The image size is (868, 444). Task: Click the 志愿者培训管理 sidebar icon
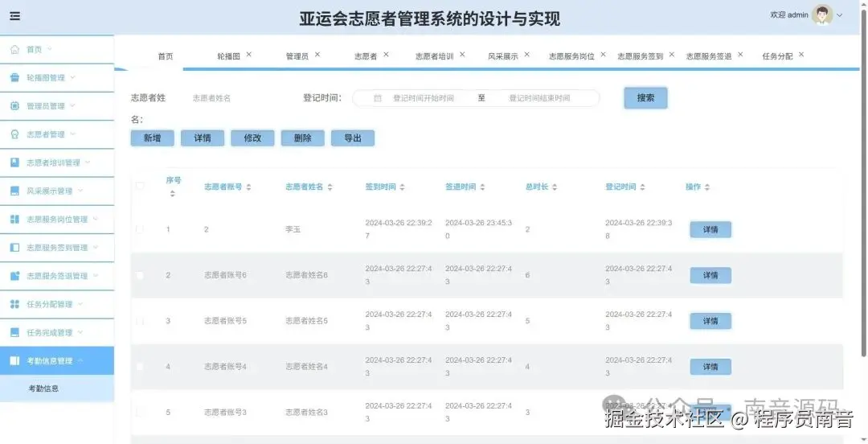(x=15, y=162)
